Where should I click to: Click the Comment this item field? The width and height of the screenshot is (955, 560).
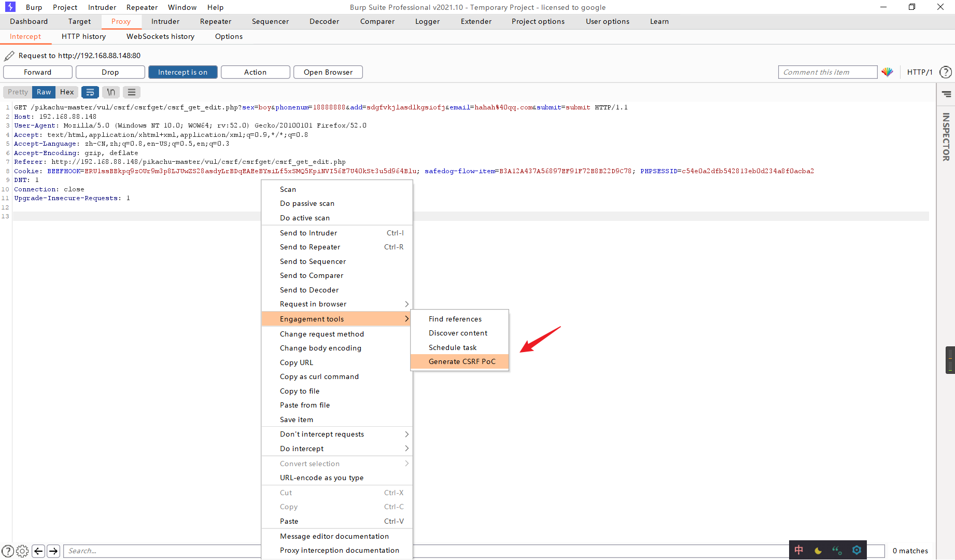coord(827,72)
